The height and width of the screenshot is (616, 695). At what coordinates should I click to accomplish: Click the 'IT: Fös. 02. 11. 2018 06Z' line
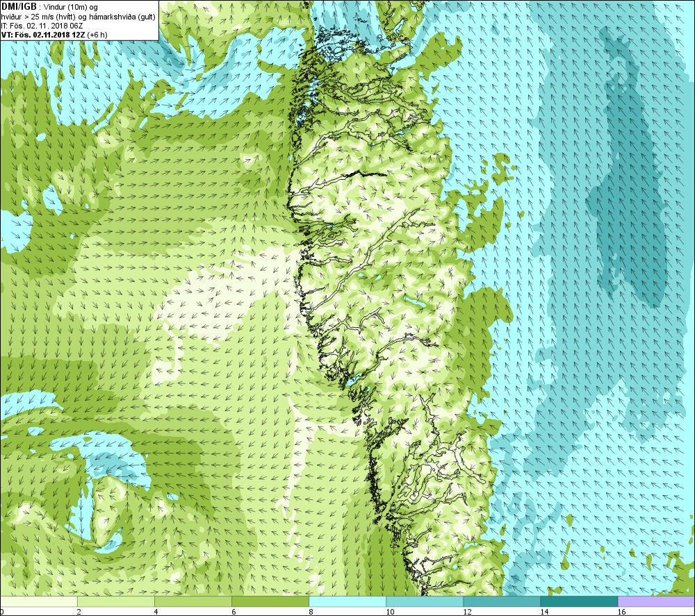pos(42,26)
